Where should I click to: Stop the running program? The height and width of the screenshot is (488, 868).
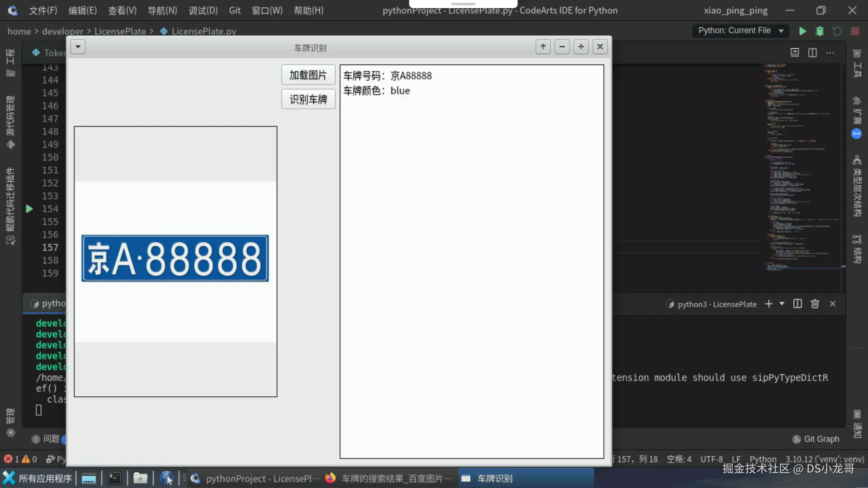pos(855,31)
